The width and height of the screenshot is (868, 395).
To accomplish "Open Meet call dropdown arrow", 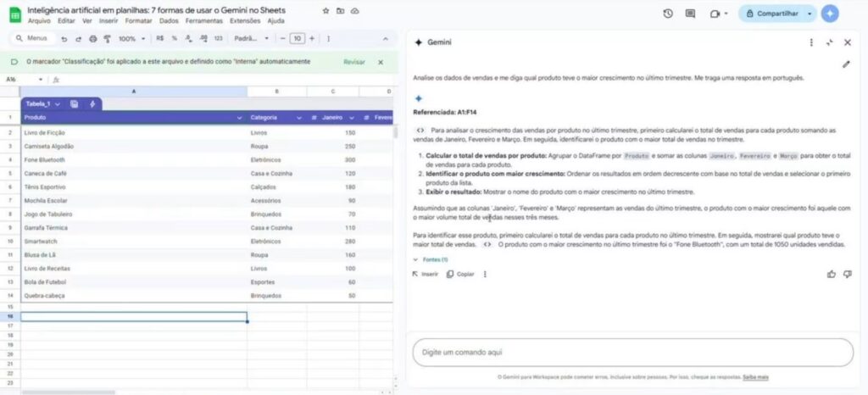I will pyautogui.click(x=726, y=14).
